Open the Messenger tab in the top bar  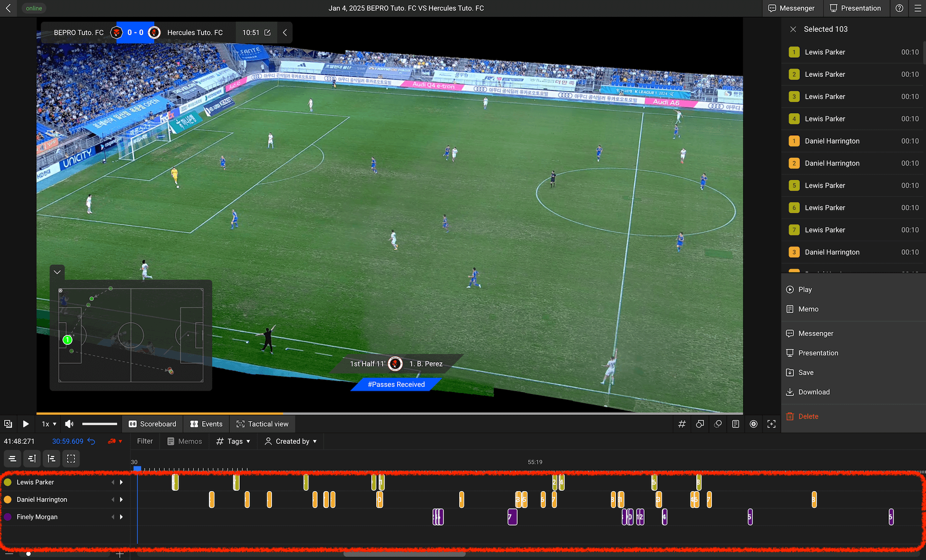click(x=791, y=8)
